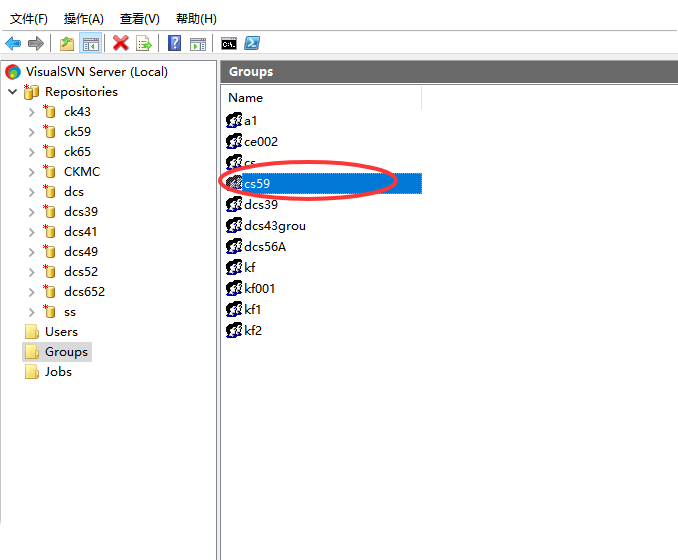The image size is (678, 560).
Task: Click the ce002 group icon
Action: [x=234, y=141]
